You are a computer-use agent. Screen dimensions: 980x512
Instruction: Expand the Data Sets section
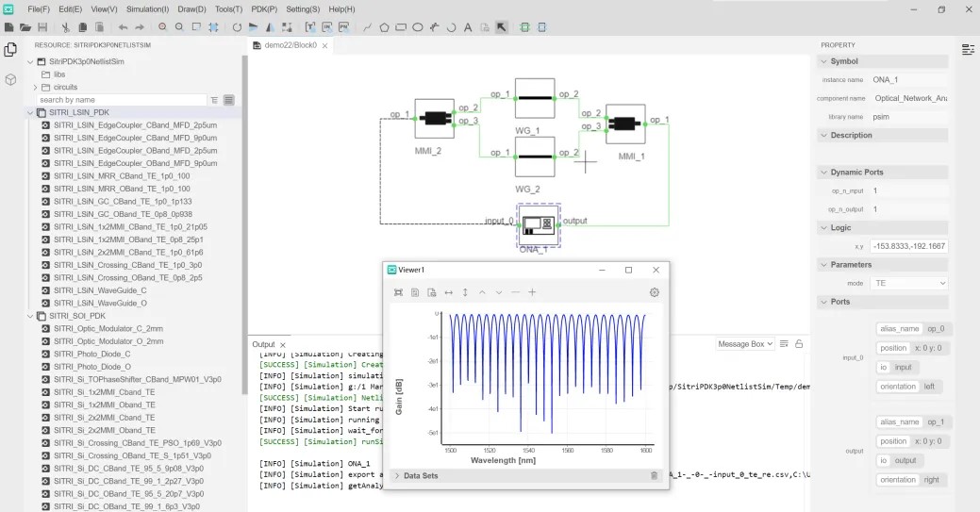click(x=397, y=476)
